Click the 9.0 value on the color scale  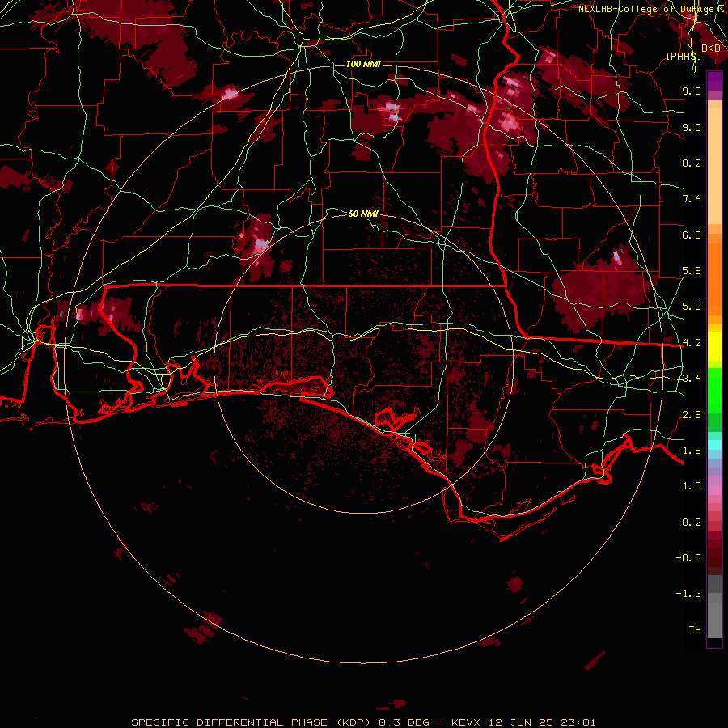[x=692, y=127]
